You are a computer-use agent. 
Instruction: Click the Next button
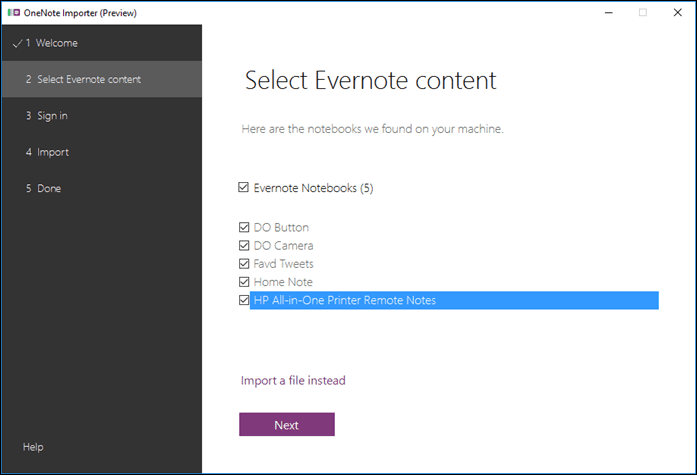287,424
